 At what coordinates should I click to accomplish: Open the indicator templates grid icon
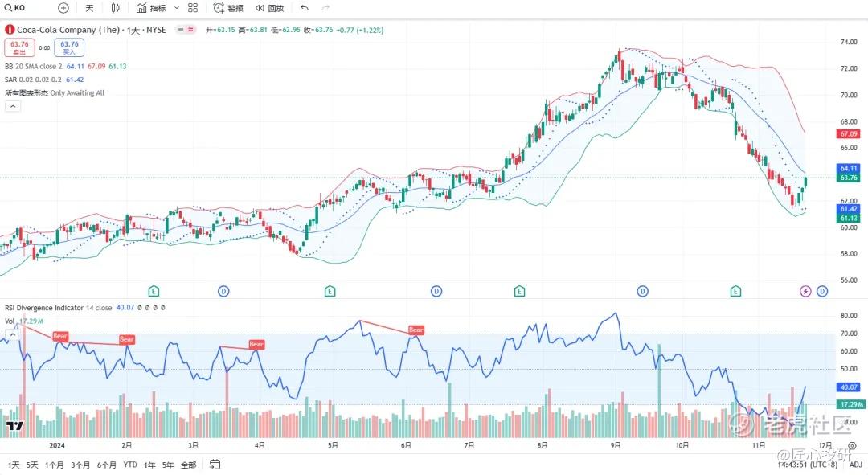193,8
